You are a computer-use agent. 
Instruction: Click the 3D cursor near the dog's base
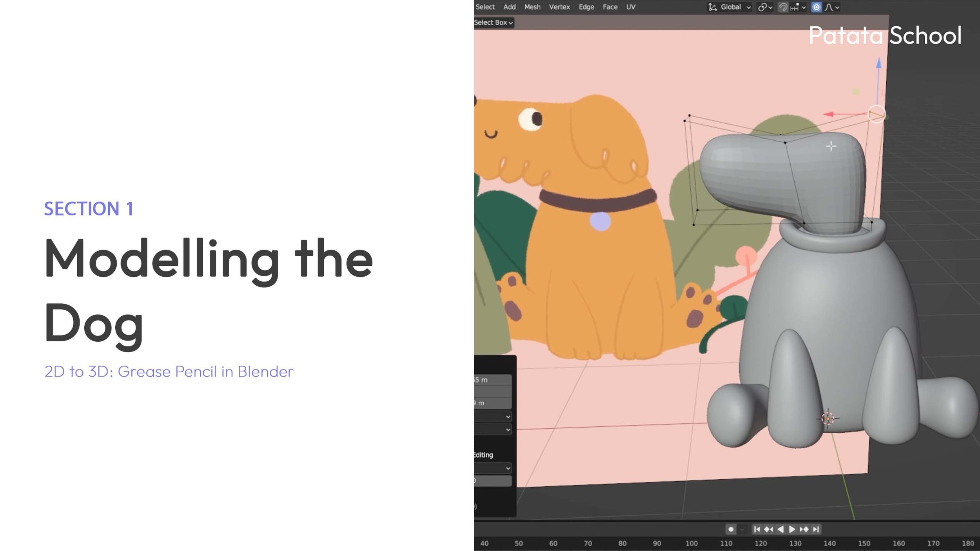point(828,419)
